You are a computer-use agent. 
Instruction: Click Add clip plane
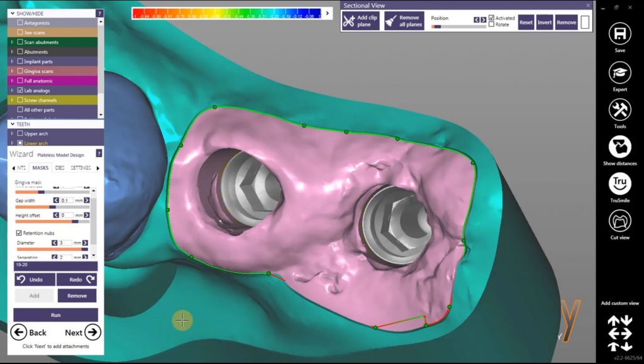pyautogui.click(x=360, y=21)
